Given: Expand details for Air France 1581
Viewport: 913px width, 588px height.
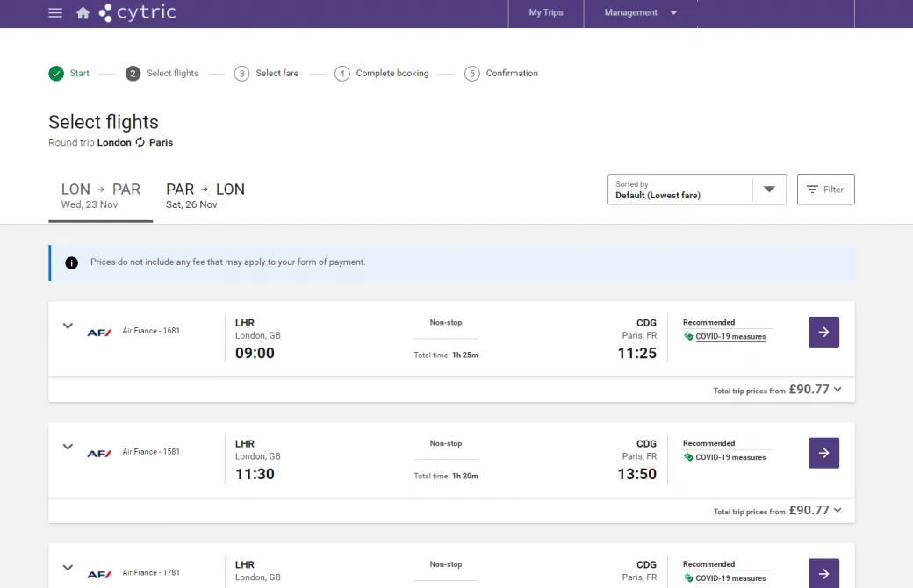Looking at the screenshot, I should pyautogui.click(x=68, y=447).
